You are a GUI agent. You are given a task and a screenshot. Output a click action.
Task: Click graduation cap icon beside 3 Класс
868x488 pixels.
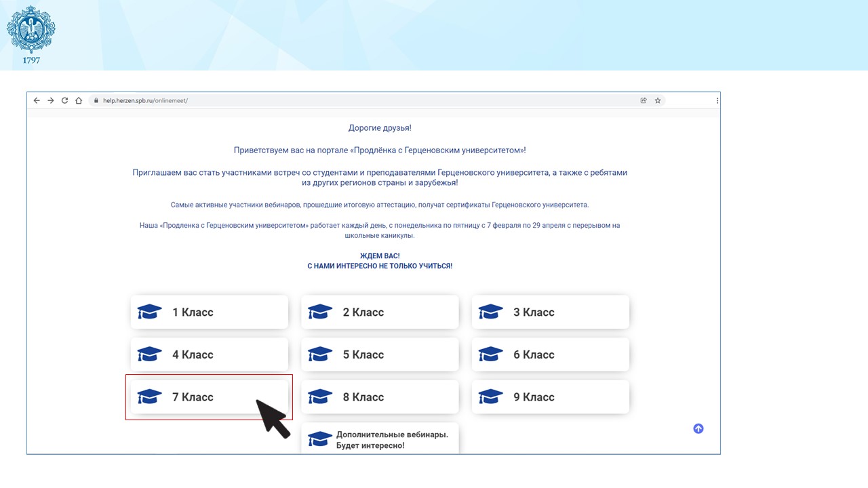pos(491,312)
